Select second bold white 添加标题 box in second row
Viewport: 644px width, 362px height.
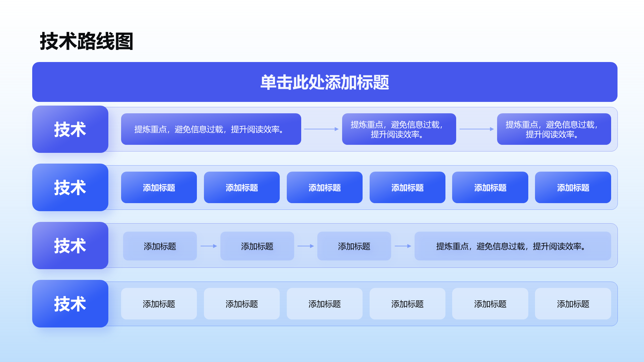[x=242, y=187]
